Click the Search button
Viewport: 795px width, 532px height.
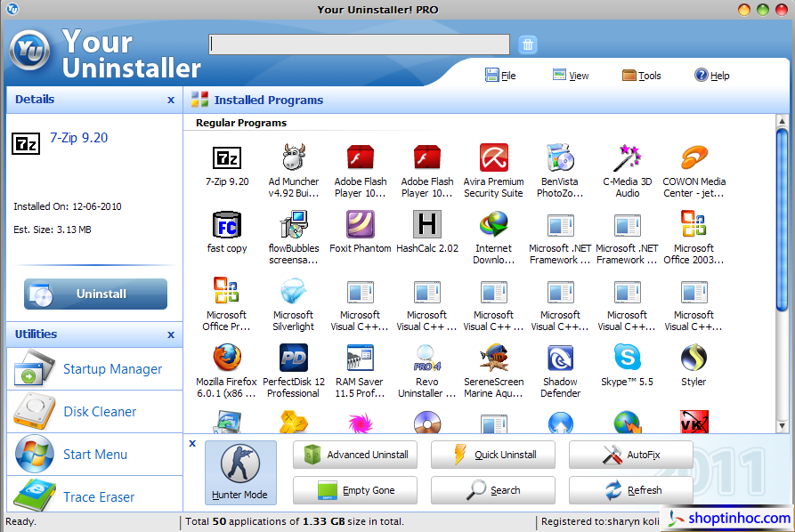[493, 490]
